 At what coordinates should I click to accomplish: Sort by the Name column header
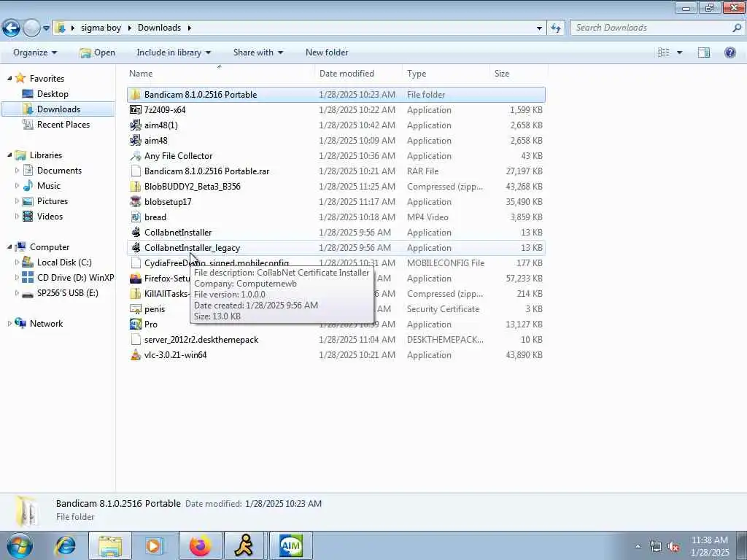tap(220, 74)
